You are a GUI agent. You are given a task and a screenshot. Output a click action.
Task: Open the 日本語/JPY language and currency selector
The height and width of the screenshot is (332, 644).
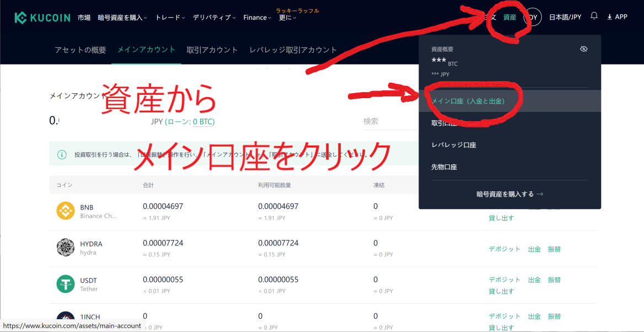pyautogui.click(x=565, y=17)
